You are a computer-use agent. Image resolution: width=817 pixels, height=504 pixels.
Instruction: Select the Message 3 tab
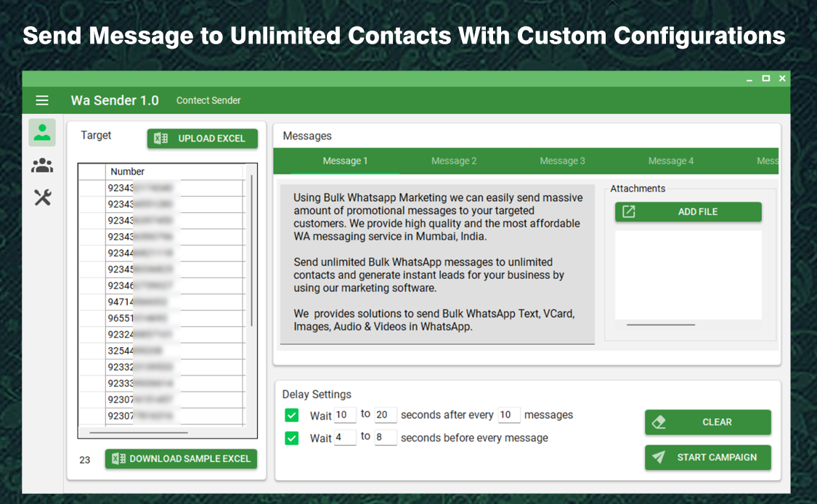562,160
